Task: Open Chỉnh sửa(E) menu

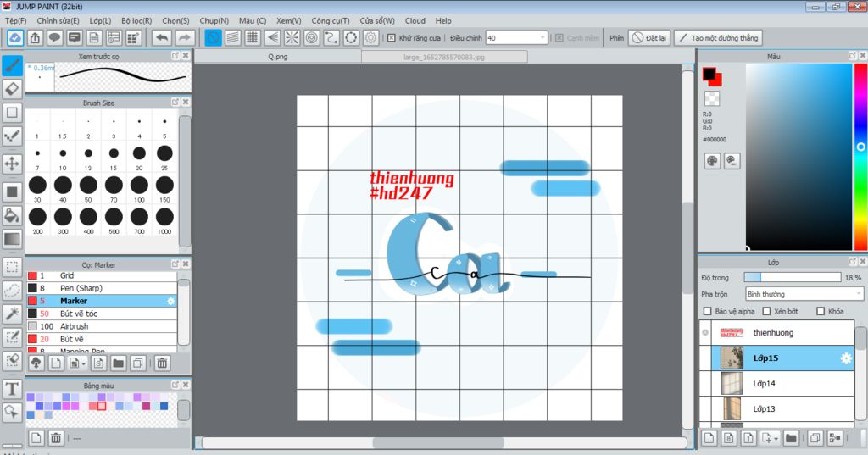Action: coord(58,20)
